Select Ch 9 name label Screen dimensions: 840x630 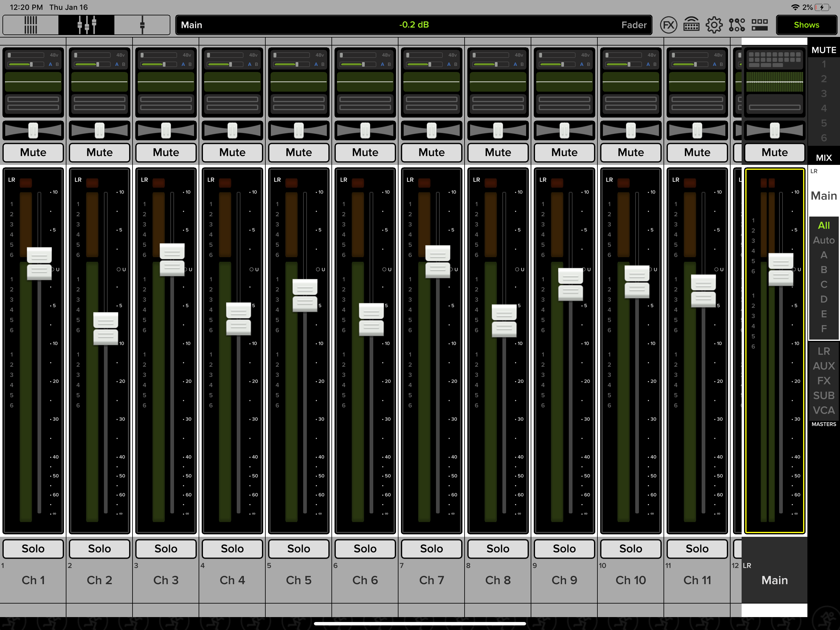pyautogui.click(x=564, y=580)
